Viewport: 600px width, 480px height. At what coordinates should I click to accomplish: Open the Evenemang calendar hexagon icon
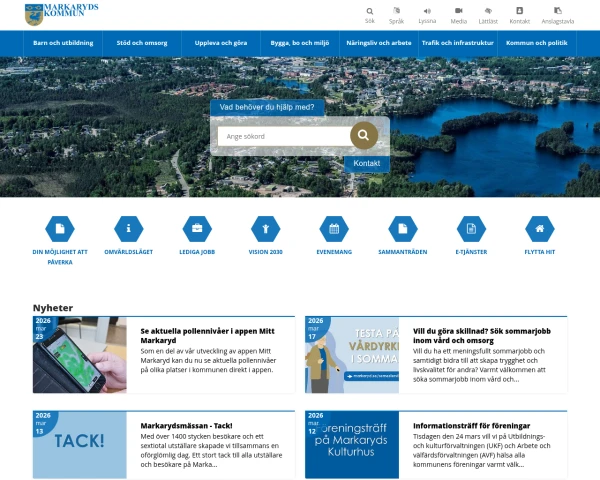click(x=334, y=229)
